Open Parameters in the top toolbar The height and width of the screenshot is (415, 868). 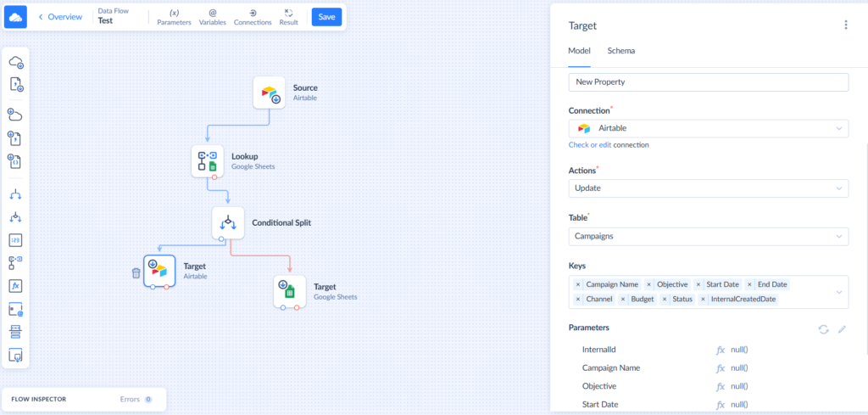(174, 17)
